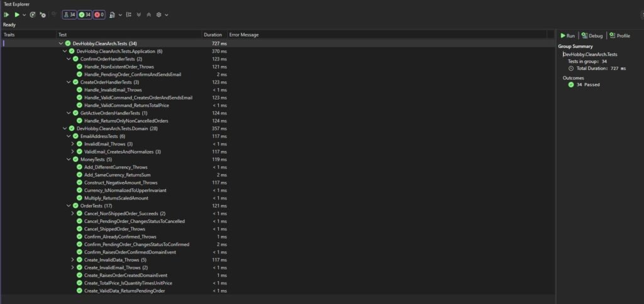This screenshot has height=304, width=644.
Task: Click passed icon of Handle_InvalidEmail_Throws
Action: pos(80,90)
